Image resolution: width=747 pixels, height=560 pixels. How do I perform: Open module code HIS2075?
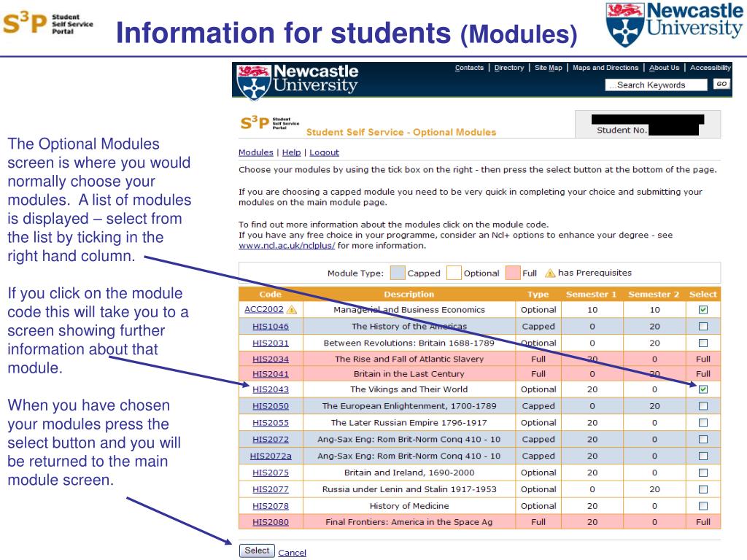pos(271,472)
